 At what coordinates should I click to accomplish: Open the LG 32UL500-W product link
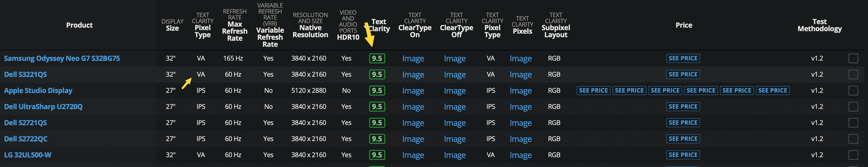28,155
